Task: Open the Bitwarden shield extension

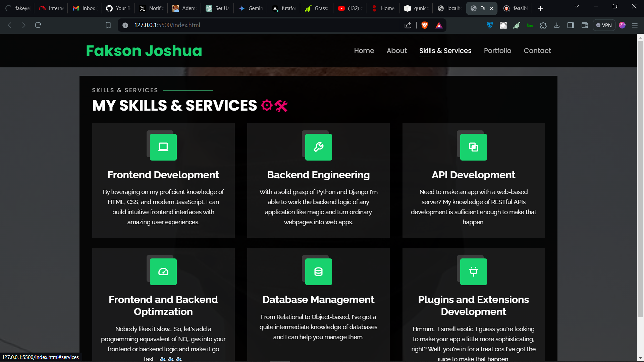Action: (x=490, y=25)
